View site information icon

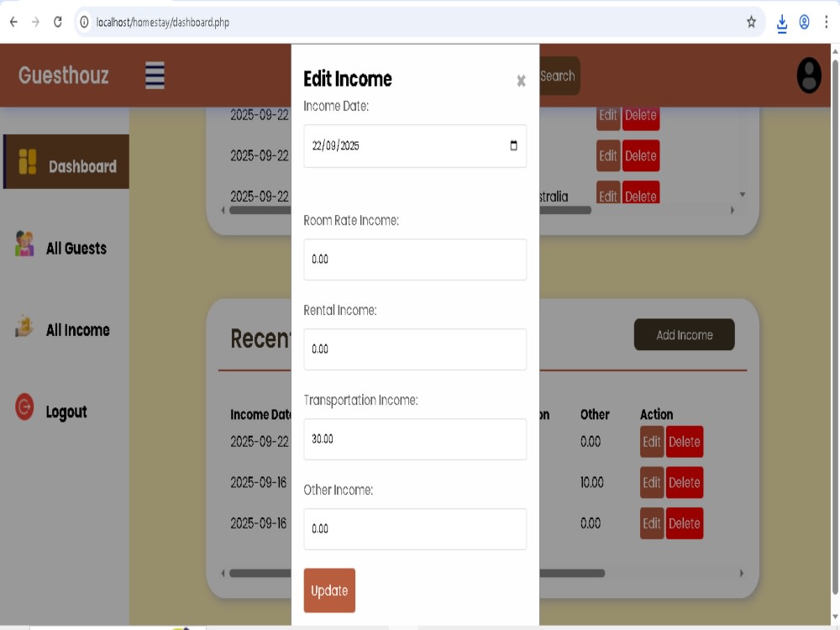coord(84,22)
